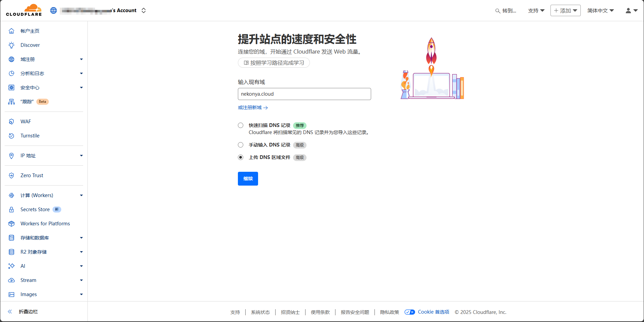Image resolution: width=644 pixels, height=322 pixels.
Task: Click the Workers for Platforms icon
Action: pos(11,224)
